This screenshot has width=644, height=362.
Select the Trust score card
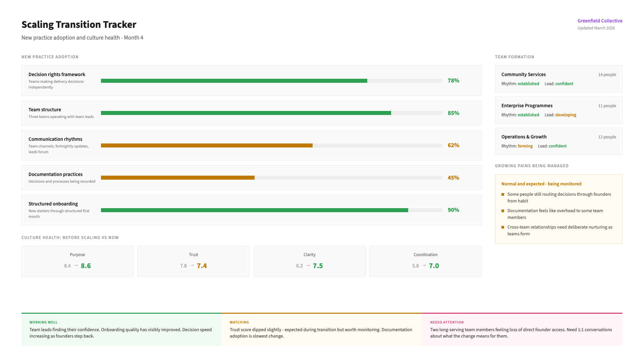tap(194, 261)
